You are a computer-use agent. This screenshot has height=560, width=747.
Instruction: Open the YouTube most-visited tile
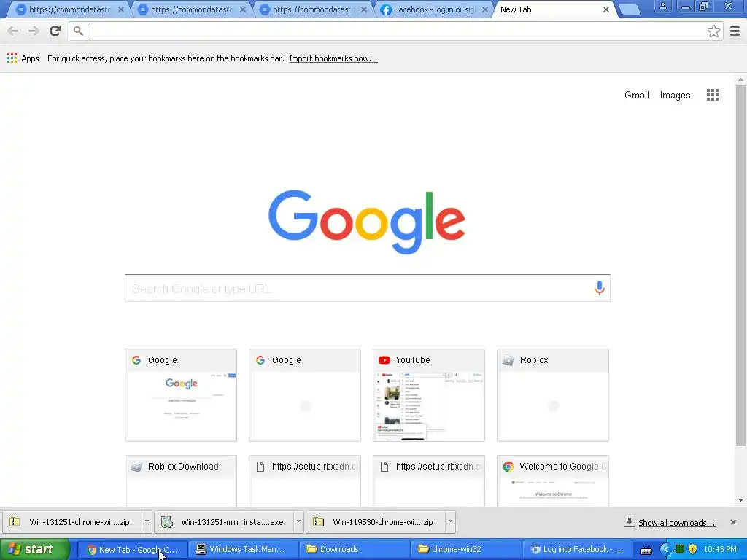(x=429, y=394)
